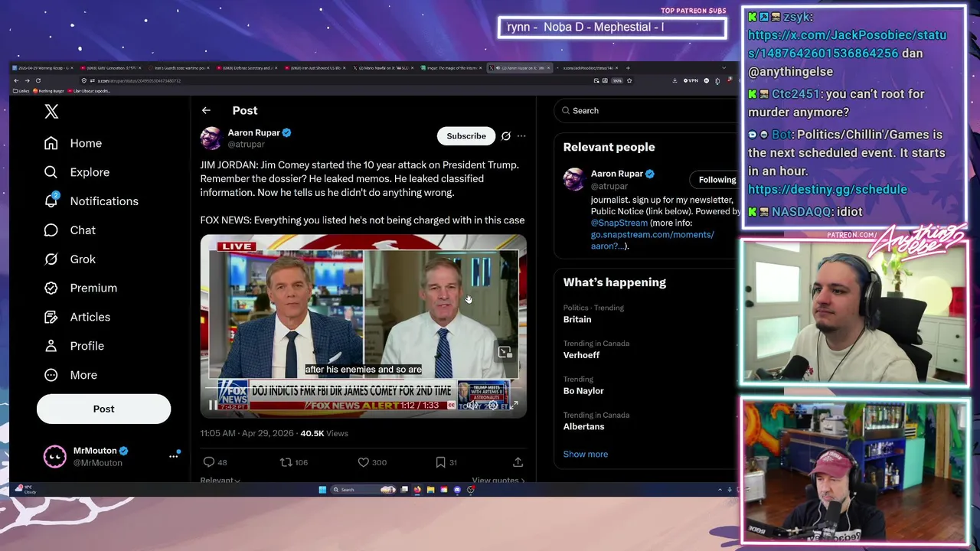Open View quotes link
Screen dimensions: 980x551
pos(498,480)
